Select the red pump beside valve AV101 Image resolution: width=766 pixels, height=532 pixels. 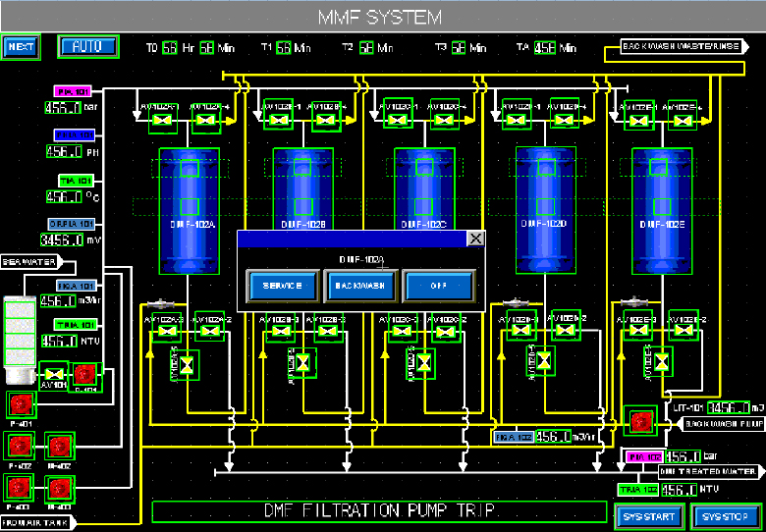85,375
